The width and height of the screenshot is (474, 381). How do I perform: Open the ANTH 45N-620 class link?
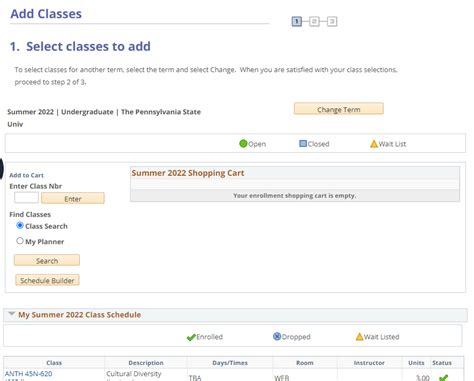[x=29, y=374]
